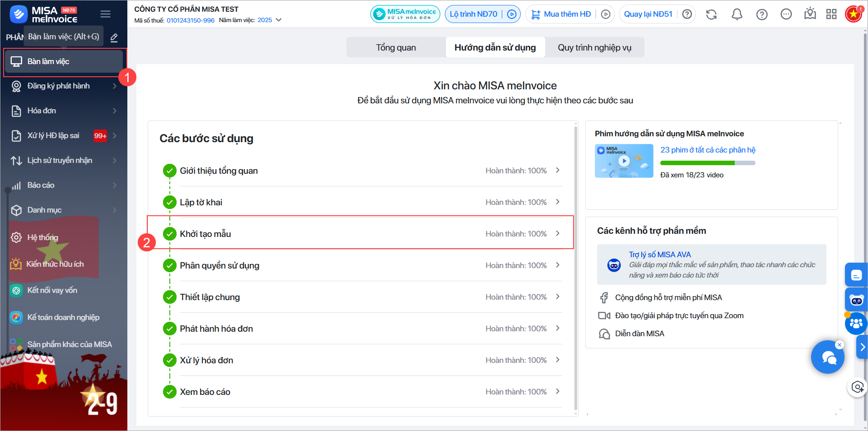Open the chat bubble more-options icon in top bar

click(x=786, y=14)
